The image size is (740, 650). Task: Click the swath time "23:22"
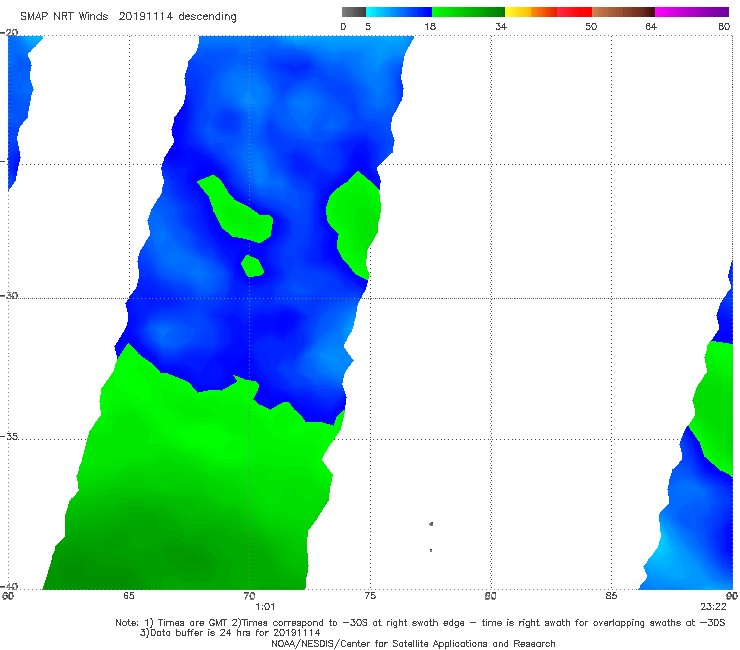(713, 607)
